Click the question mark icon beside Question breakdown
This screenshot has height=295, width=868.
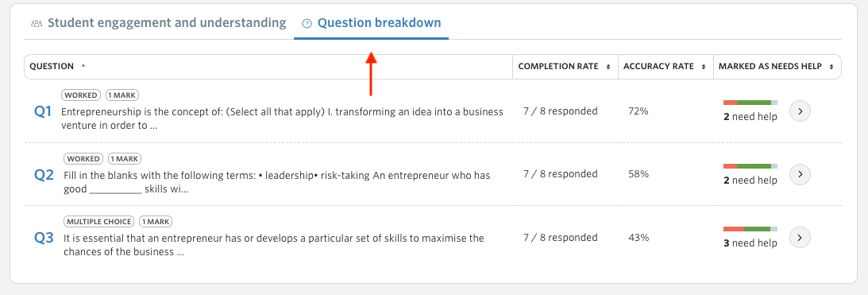307,23
